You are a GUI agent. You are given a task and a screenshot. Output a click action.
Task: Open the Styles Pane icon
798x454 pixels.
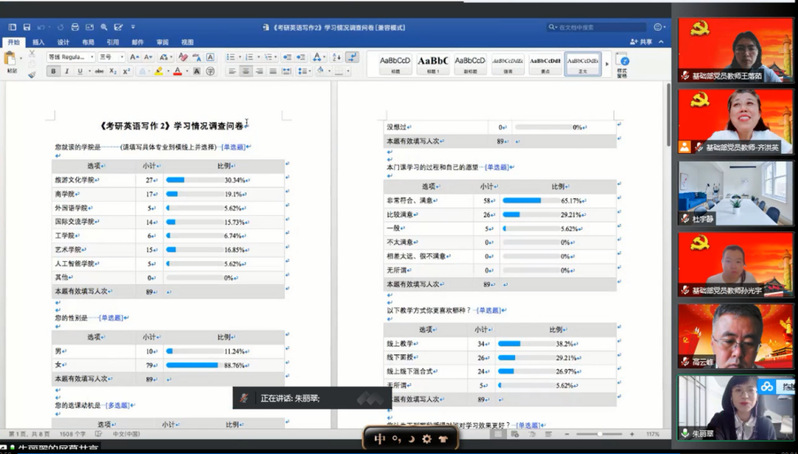[x=622, y=62]
